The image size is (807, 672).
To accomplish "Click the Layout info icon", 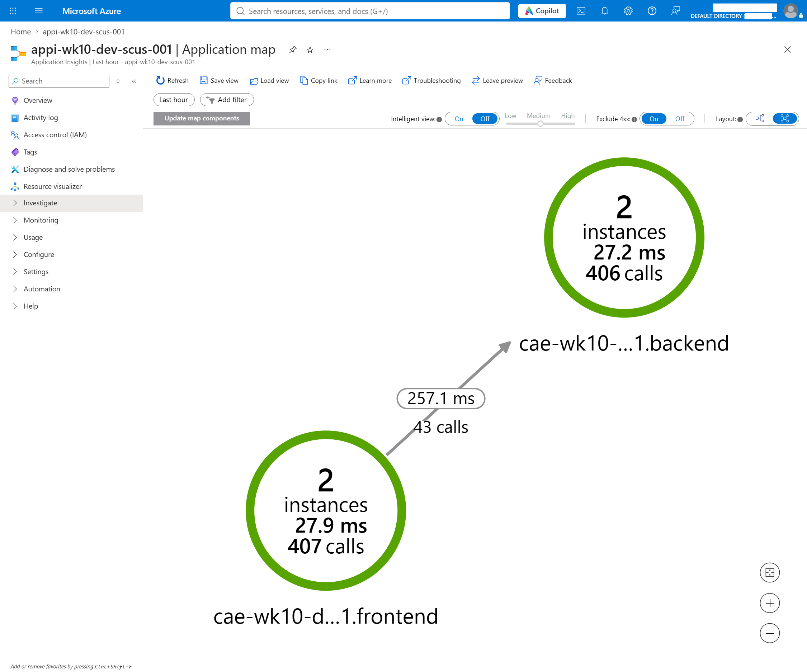I will (740, 119).
